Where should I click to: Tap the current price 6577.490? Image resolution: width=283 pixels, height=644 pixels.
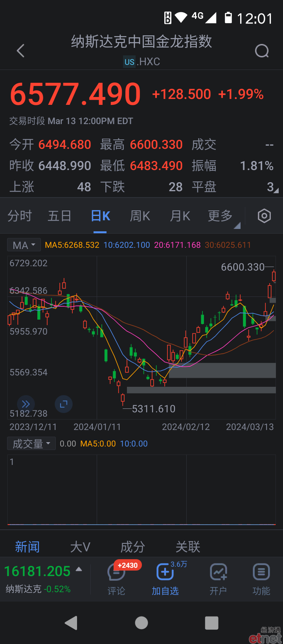[75, 94]
